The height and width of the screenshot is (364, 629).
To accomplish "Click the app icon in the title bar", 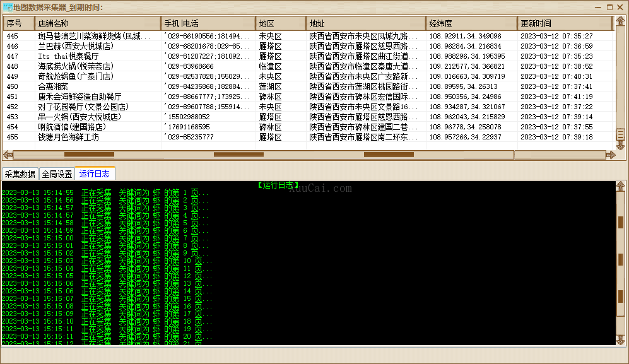I will click(7, 7).
